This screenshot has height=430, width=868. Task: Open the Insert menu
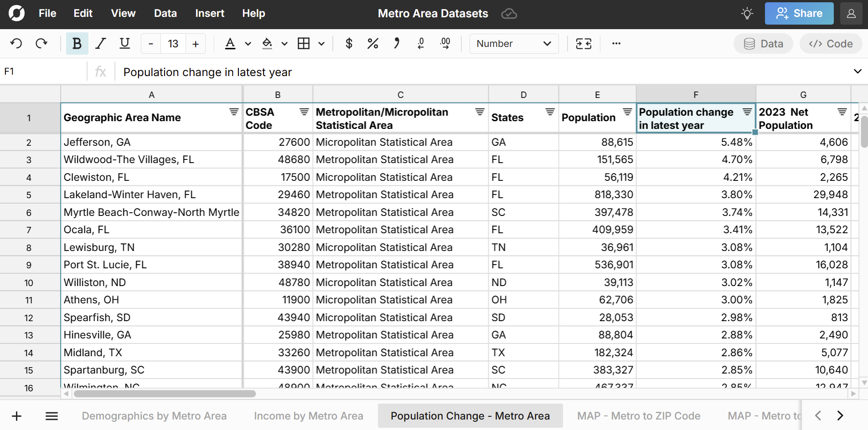209,14
